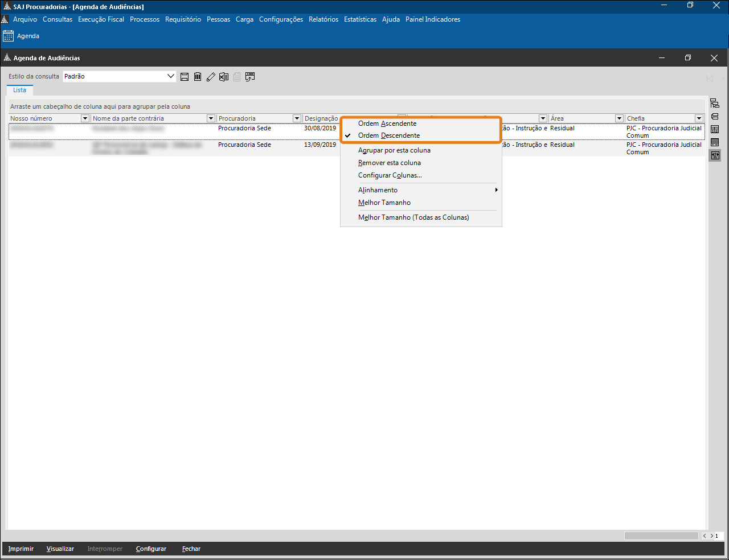
Task: Click the Imprimir button
Action: point(21,549)
